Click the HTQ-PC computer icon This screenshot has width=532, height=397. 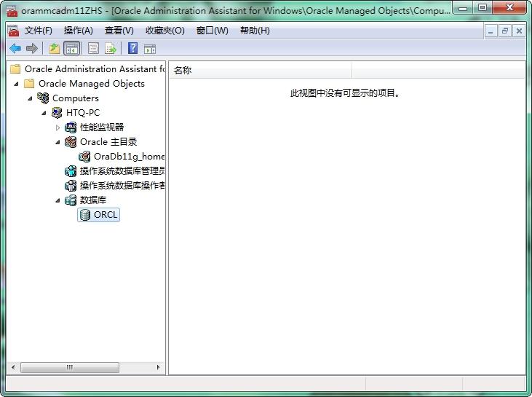57,112
